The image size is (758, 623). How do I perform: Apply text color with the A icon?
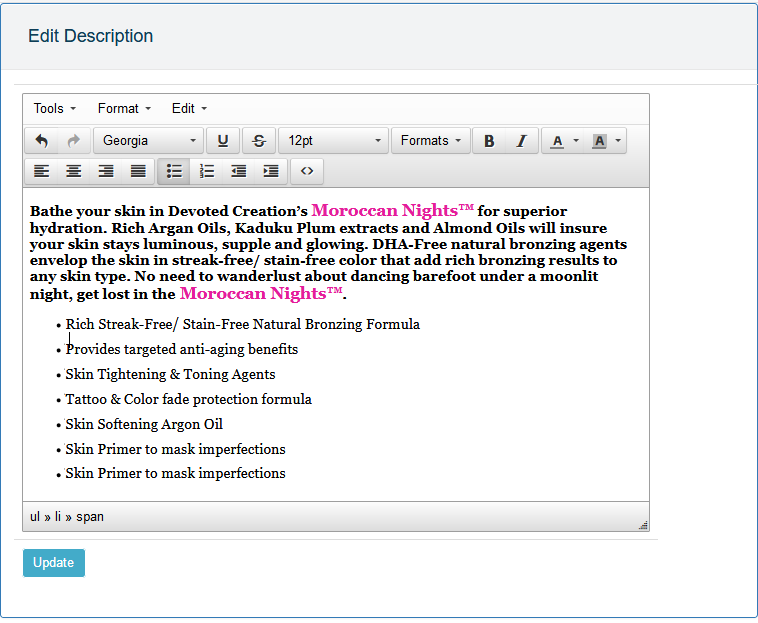coord(557,141)
